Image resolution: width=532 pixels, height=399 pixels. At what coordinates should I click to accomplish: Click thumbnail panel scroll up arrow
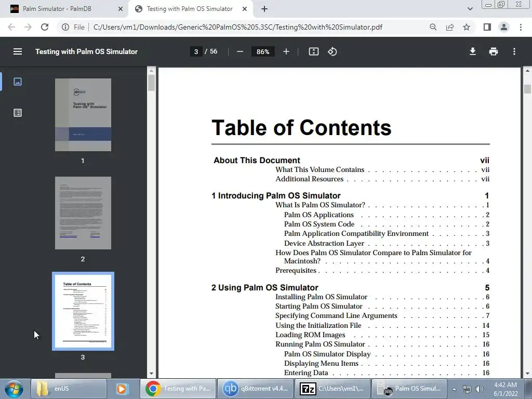coord(151,71)
